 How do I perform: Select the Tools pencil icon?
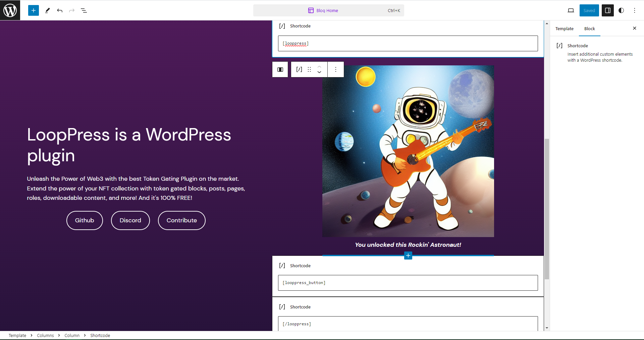coord(48,10)
